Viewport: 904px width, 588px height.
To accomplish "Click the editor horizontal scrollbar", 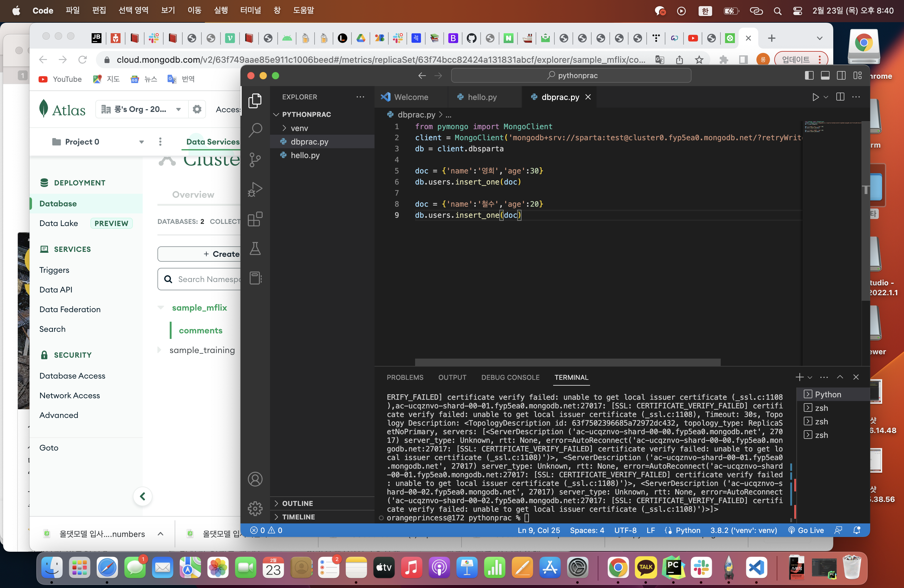I will 568,362.
